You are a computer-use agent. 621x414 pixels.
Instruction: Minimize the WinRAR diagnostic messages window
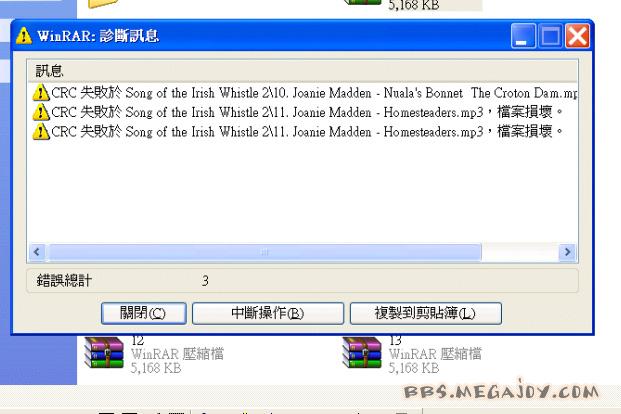click(523, 36)
